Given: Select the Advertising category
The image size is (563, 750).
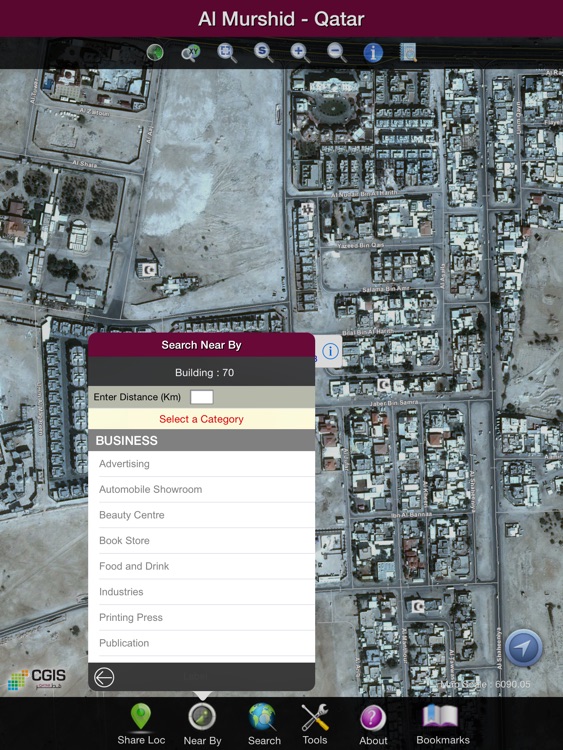Looking at the screenshot, I should pos(201,463).
